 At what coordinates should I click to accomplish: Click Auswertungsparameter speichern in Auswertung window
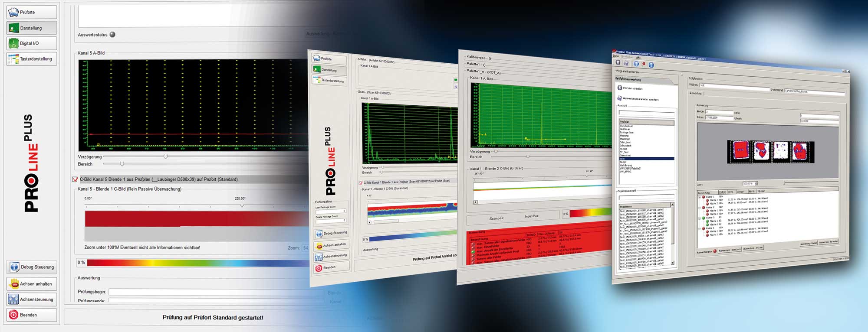[638, 98]
